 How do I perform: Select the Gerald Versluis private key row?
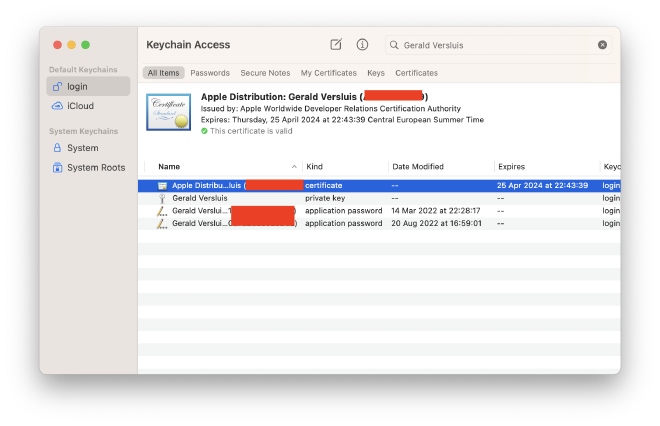pos(379,198)
